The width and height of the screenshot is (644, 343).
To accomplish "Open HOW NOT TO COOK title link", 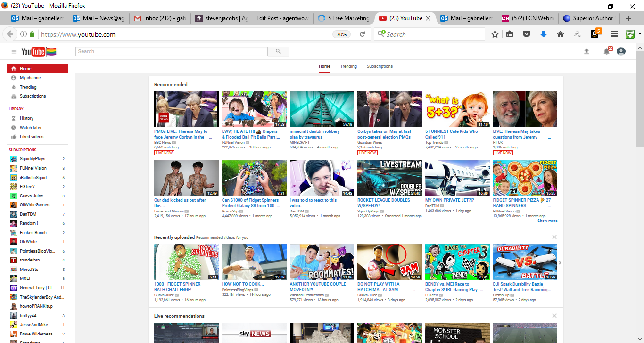I will [243, 284].
